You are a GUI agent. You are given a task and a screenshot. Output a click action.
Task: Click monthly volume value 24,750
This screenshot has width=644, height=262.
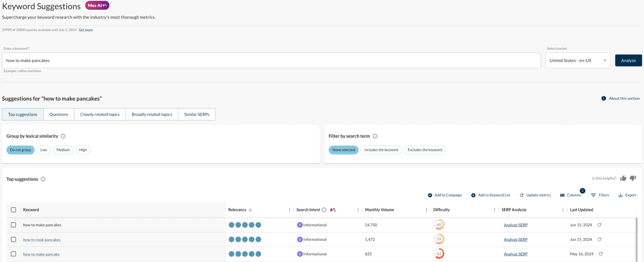(x=371, y=225)
